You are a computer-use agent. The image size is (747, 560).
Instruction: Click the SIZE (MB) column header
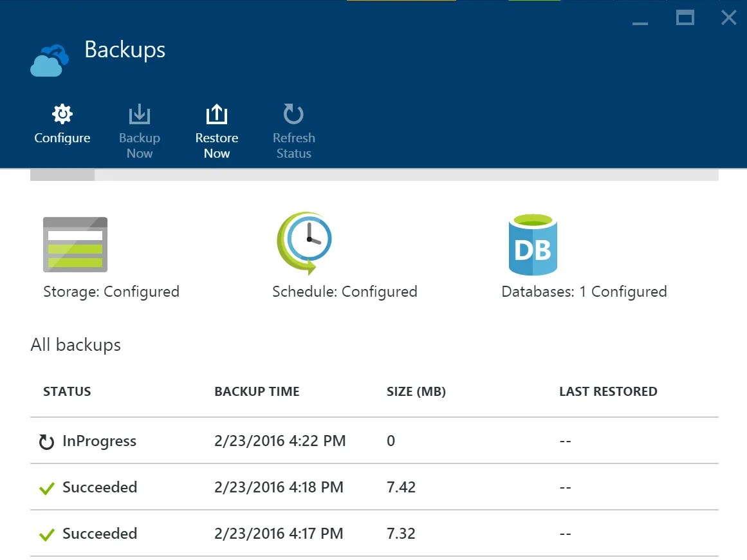(416, 391)
